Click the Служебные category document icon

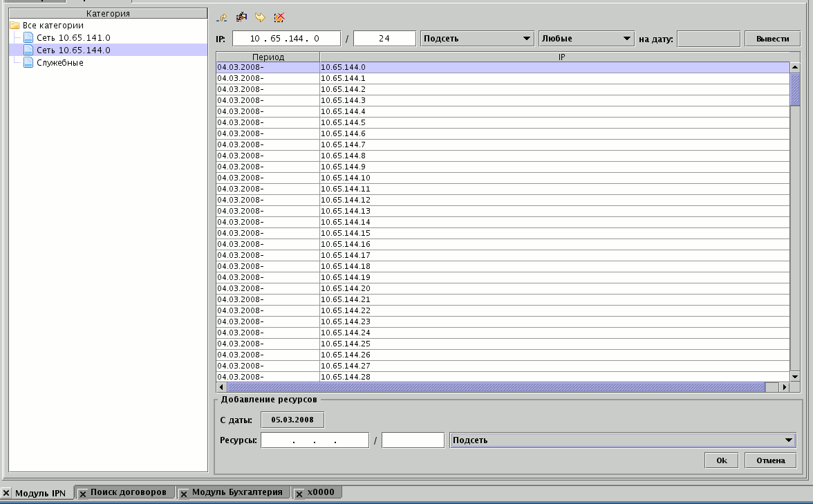click(x=28, y=63)
